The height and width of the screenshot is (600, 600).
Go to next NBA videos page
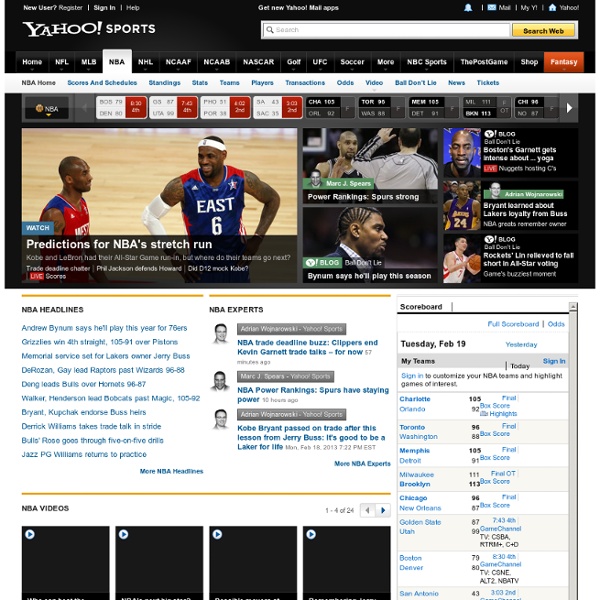point(382,510)
